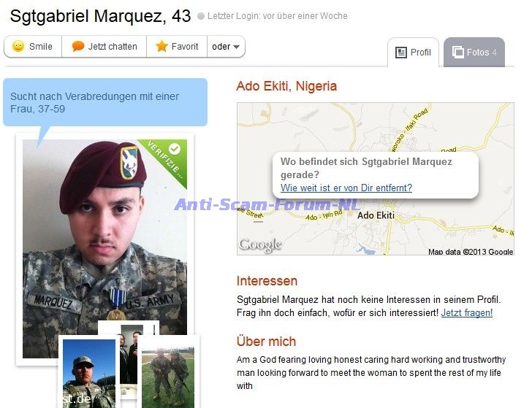Screen dimensions: 532x408
Task: Add profile via Favorit button
Action: click(x=177, y=47)
